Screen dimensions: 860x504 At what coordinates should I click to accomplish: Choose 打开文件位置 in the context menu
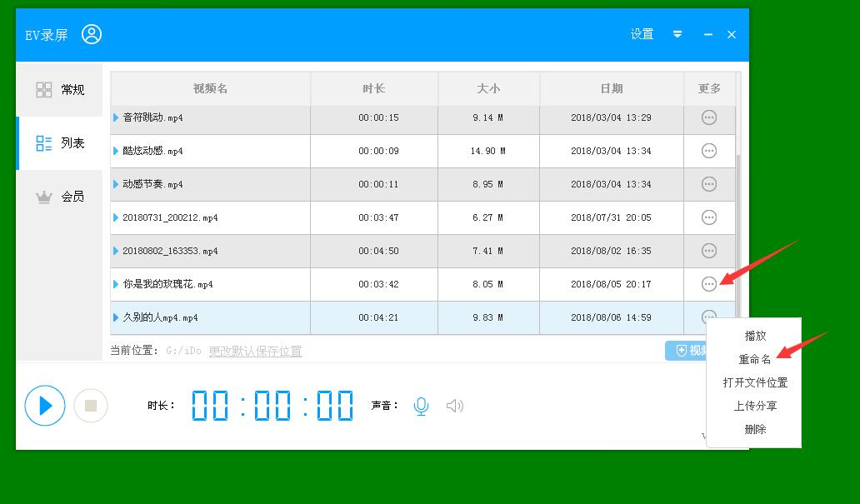click(754, 382)
